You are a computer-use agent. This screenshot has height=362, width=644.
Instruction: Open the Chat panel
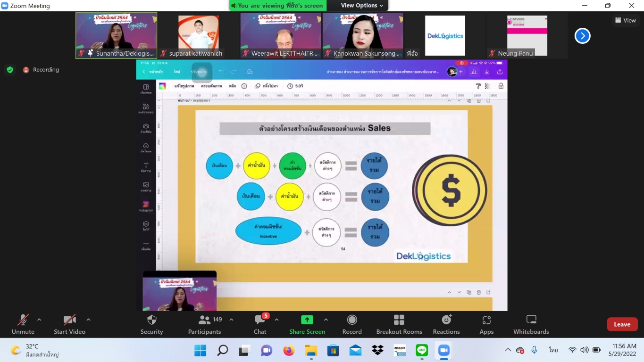pyautogui.click(x=260, y=324)
